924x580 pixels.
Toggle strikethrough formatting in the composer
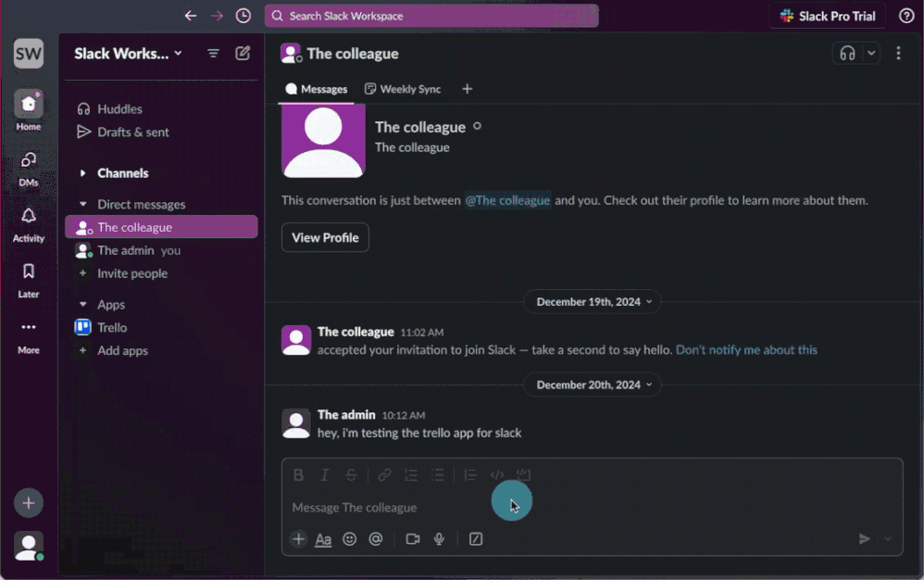click(x=351, y=475)
